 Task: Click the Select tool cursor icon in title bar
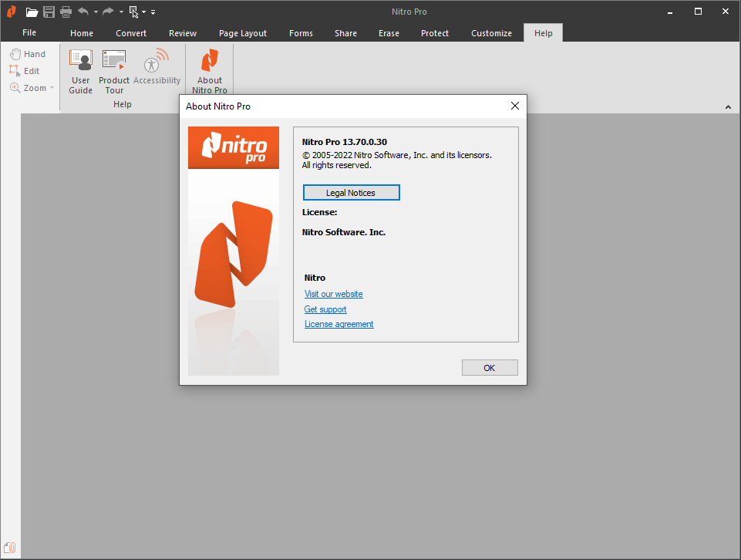click(x=134, y=12)
